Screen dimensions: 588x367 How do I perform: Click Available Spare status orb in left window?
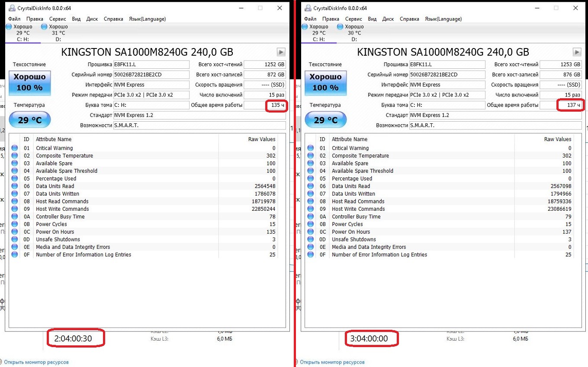[15, 163]
